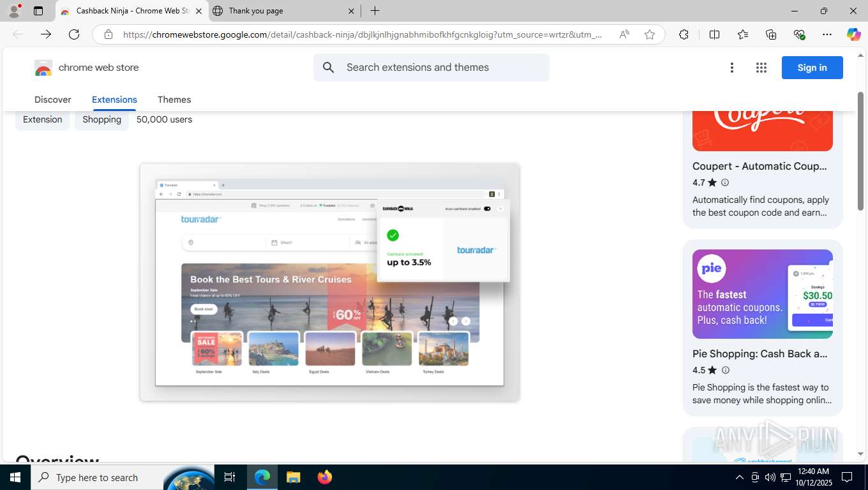Screen dimensions: 868x490
Task: Open Coupert extension banner image
Action: pyautogui.click(x=763, y=131)
